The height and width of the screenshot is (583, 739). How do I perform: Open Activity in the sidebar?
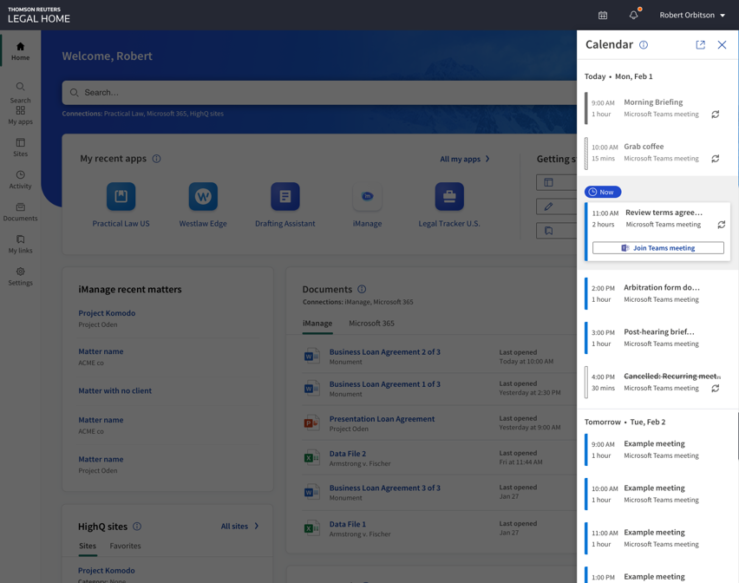pyautogui.click(x=20, y=180)
